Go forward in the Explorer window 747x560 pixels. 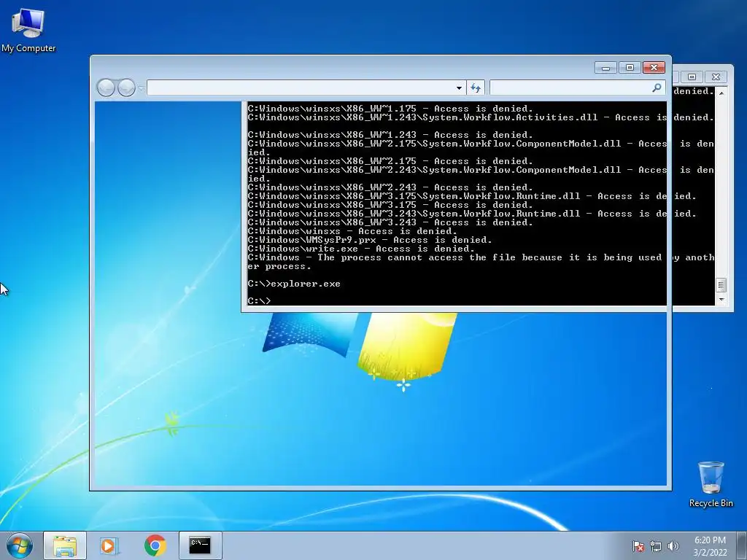point(126,87)
